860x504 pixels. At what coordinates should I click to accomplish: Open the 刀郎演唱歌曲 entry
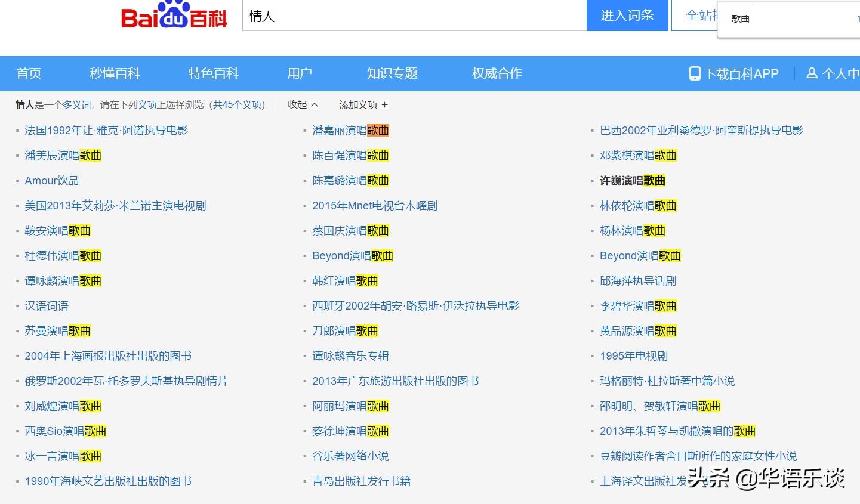click(x=345, y=330)
